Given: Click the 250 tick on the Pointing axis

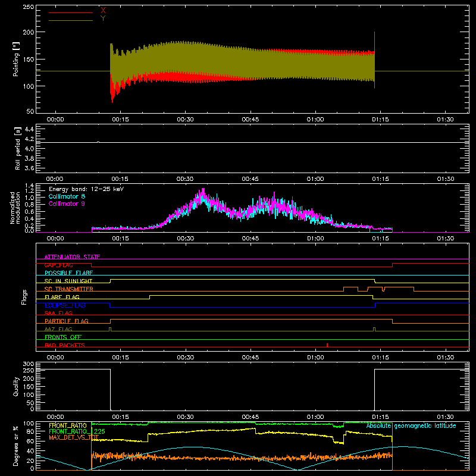Looking at the screenshot, I should [x=28, y=7].
